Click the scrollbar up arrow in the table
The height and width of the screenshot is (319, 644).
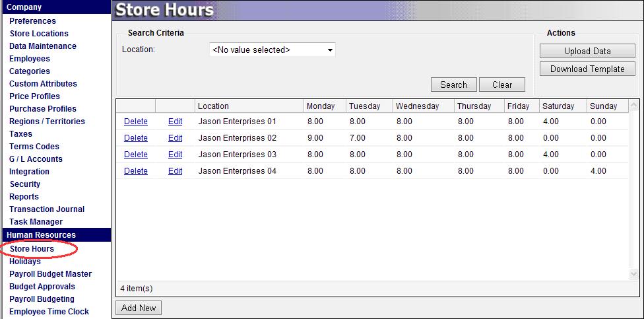(634, 105)
